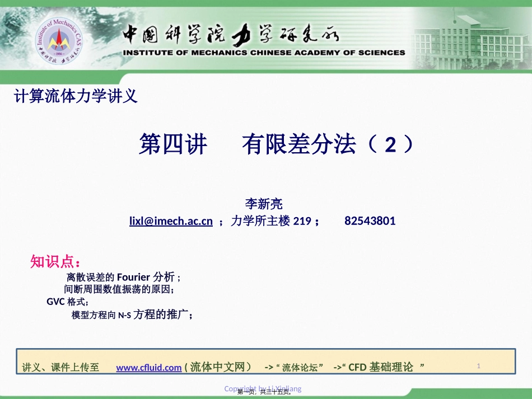Click the slide title 第四讲 有限差分法
This screenshot has height=399, width=532.
[276, 144]
